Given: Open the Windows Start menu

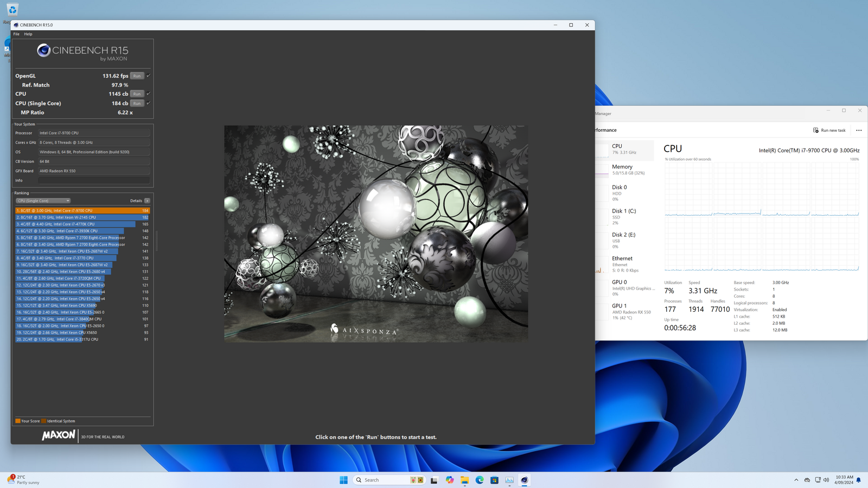Looking at the screenshot, I should pyautogui.click(x=343, y=480).
